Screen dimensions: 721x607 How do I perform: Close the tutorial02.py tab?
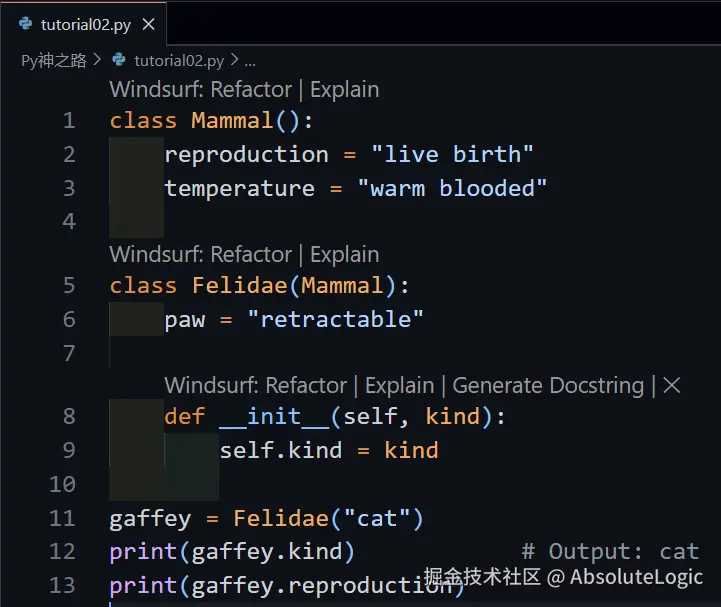pos(149,24)
